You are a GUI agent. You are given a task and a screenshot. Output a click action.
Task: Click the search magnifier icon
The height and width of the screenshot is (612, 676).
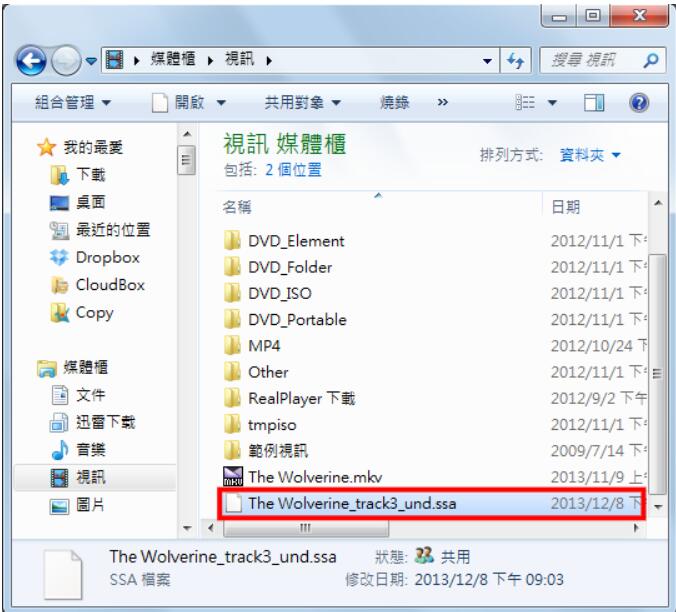[x=651, y=60]
